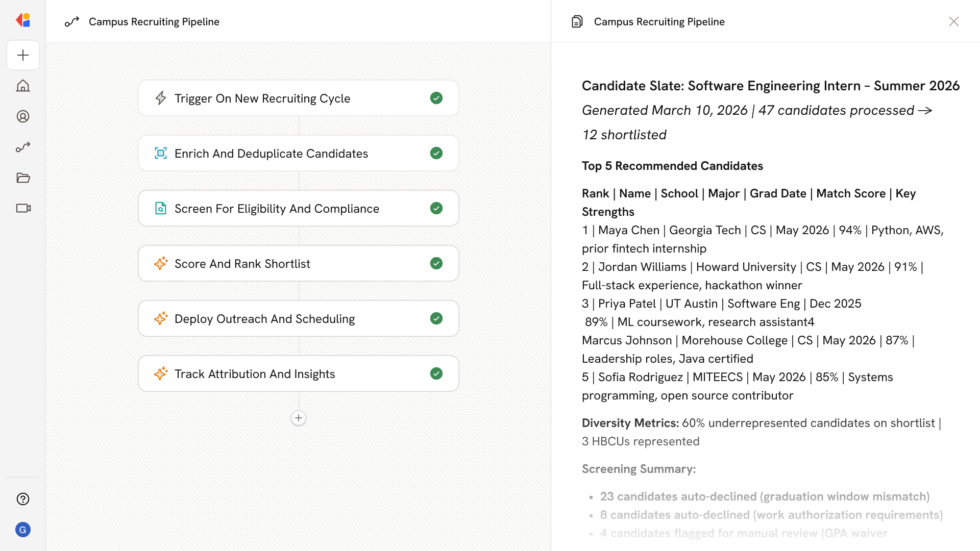Open the folder icon in sidebar

[x=23, y=178]
